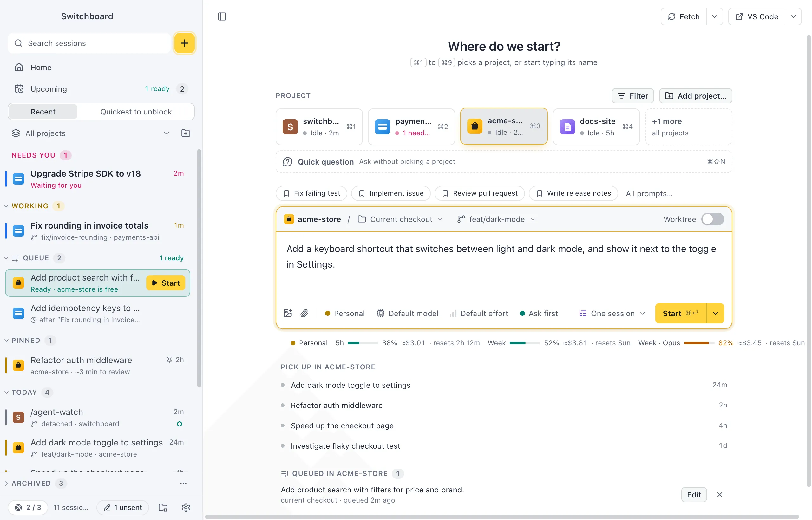The width and height of the screenshot is (812, 520).
Task: Click Default model setting
Action: (x=407, y=313)
